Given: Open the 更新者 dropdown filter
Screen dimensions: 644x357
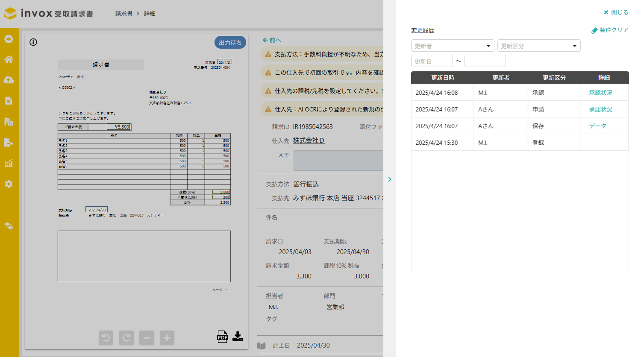Looking at the screenshot, I should coord(453,46).
